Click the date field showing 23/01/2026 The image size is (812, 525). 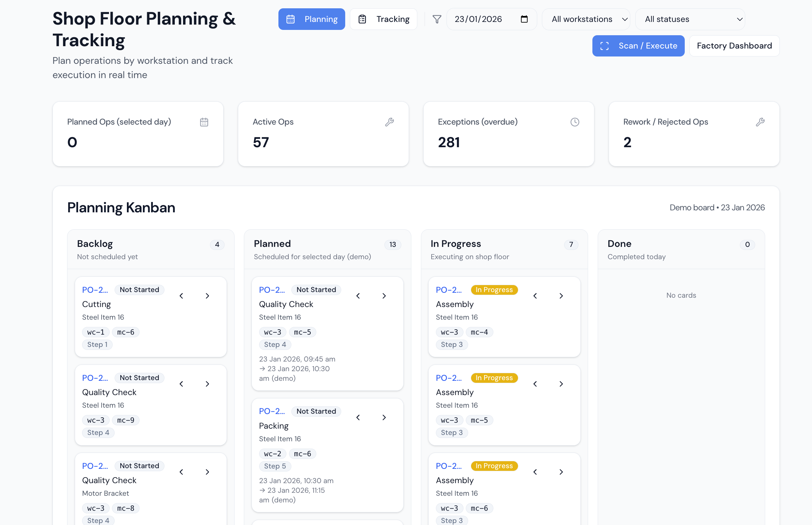(x=479, y=19)
